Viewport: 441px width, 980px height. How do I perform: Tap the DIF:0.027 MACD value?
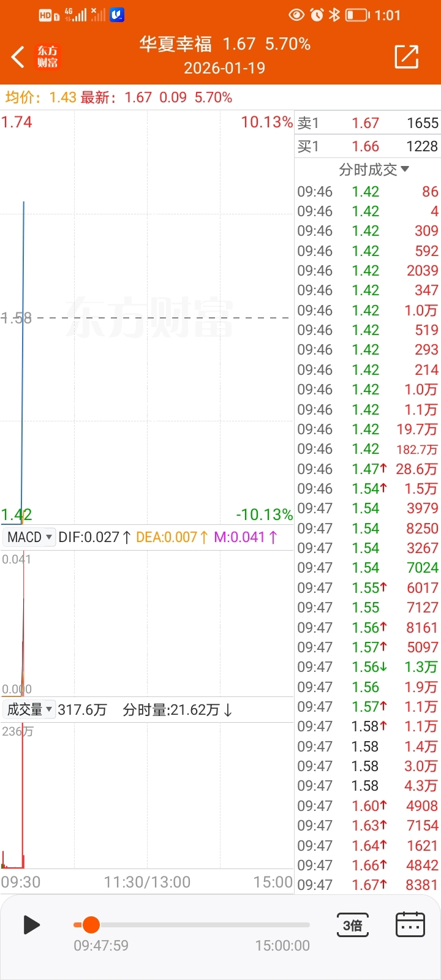(94, 537)
